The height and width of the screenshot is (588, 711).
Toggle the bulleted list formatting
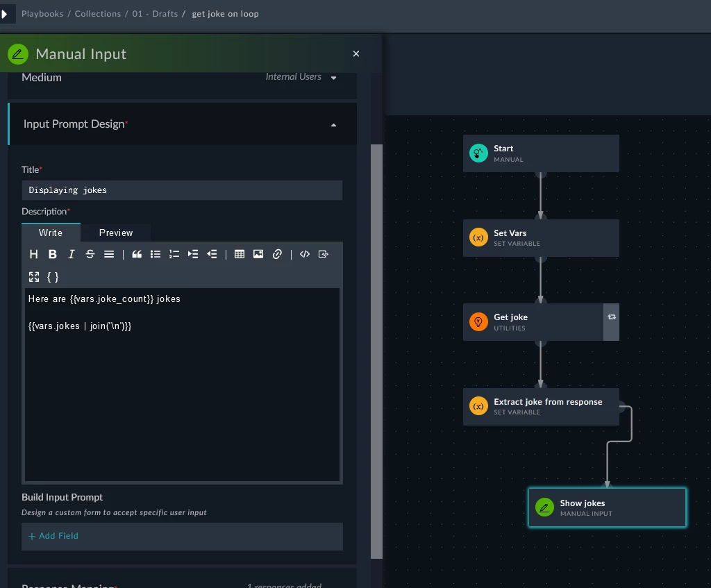coord(156,254)
